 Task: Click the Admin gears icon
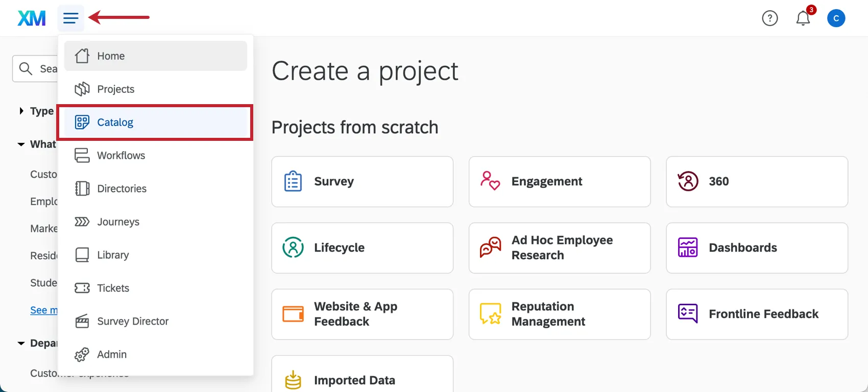82,354
